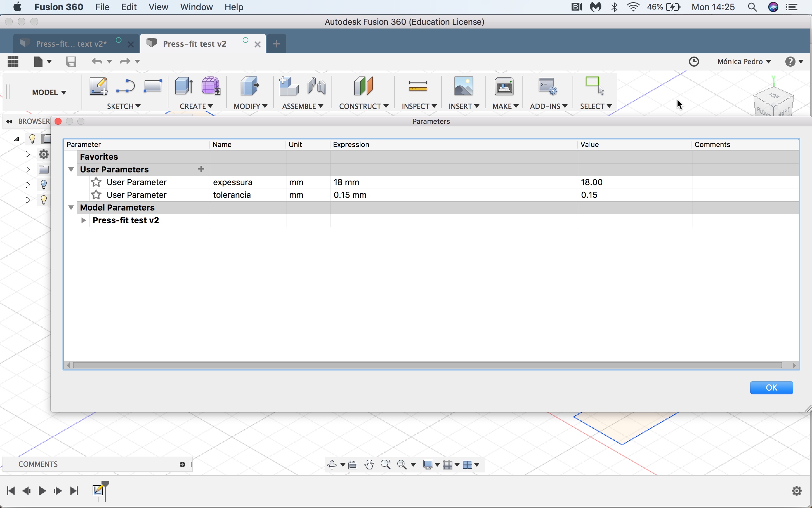Select the Pan hand icon
This screenshot has width=812, height=508.
coord(369,465)
